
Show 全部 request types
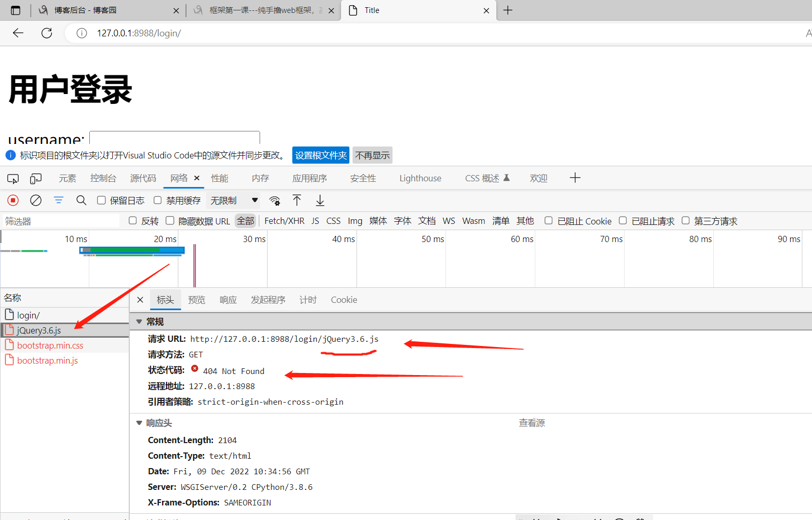pyautogui.click(x=246, y=221)
